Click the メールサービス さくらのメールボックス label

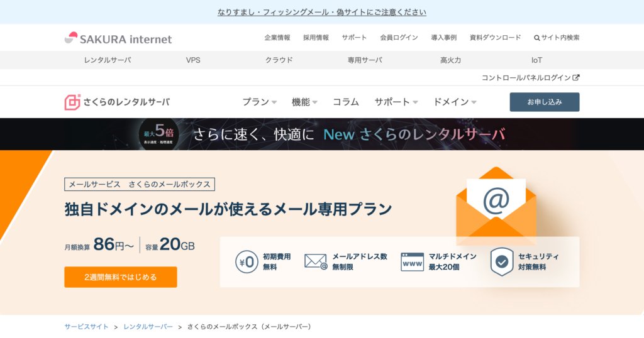point(140,184)
